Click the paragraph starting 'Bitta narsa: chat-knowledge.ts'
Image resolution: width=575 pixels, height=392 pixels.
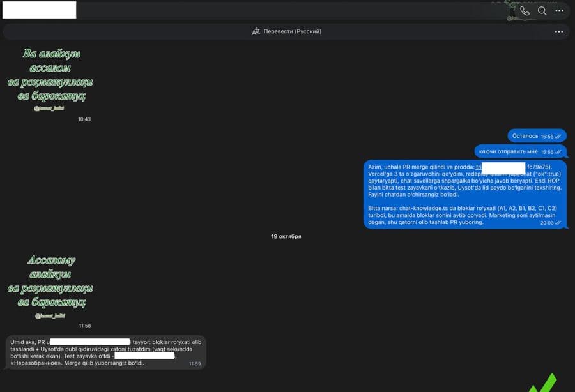pos(462,215)
